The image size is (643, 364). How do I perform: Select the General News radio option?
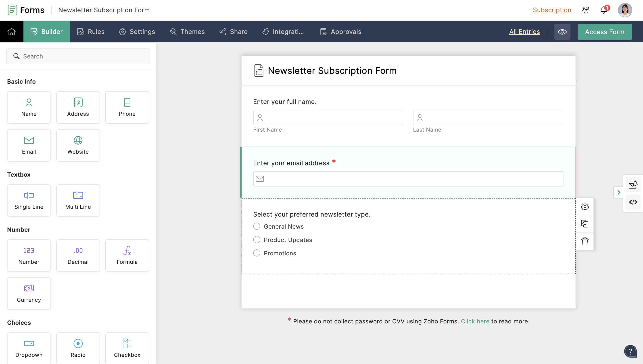pyautogui.click(x=257, y=226)
